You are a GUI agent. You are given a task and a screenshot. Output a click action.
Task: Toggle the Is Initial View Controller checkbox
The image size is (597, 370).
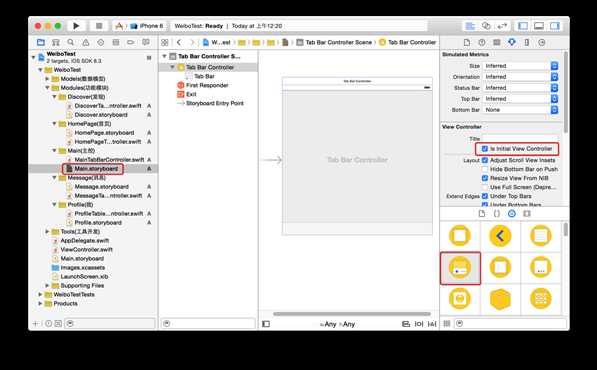click(485, 149)
